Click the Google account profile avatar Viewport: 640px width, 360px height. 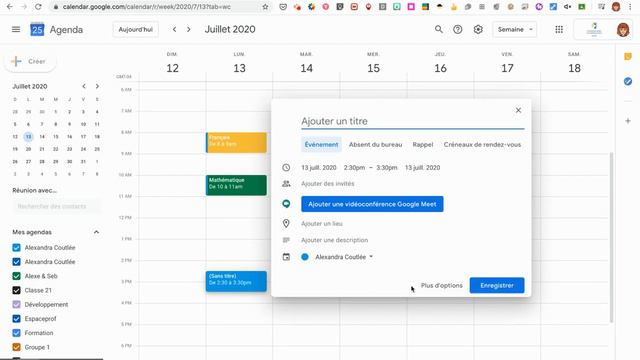coord(623,30)
